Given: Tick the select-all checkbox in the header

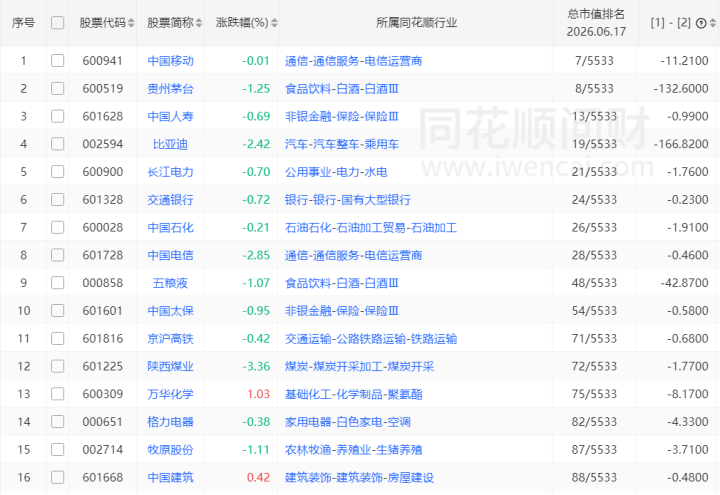Looking at the screenshot, I should click(57, 23).
